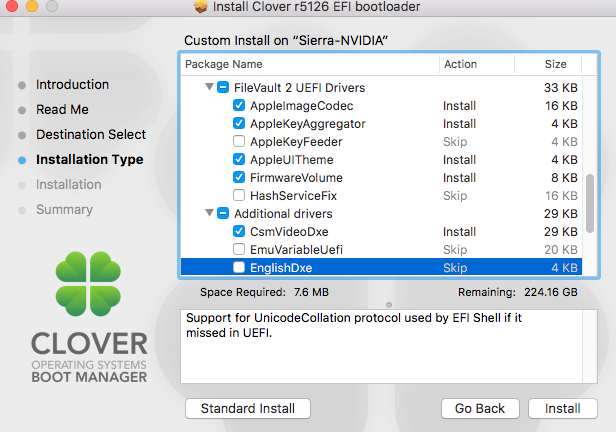Select the Destination Select step

[91, 134]
